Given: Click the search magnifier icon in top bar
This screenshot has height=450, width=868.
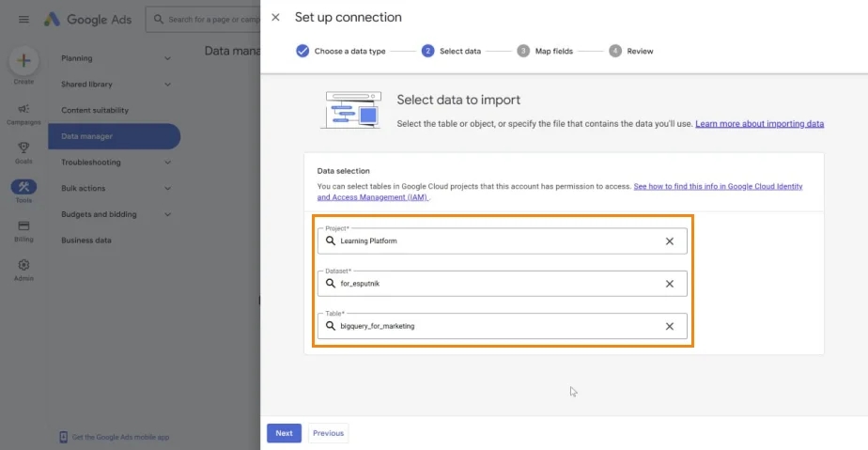Looking at the screenshot, I should tap(159, 20).
